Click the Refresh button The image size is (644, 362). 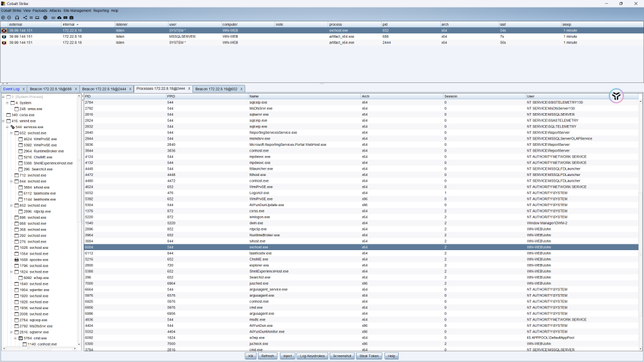[x=267, y=356]
